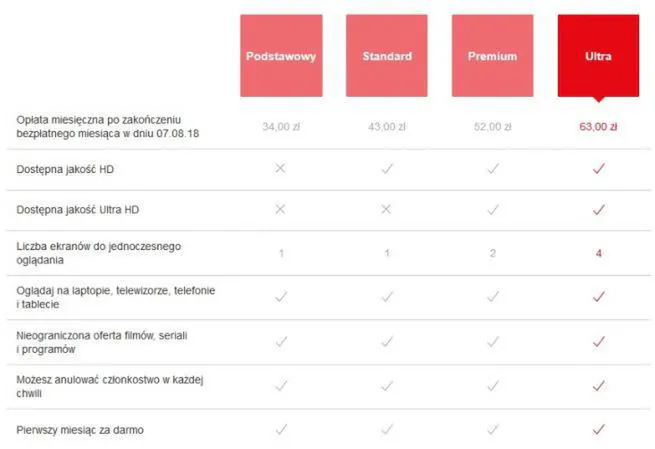
Task: Choose the Standard plan tile
Action: pos(387,56)
